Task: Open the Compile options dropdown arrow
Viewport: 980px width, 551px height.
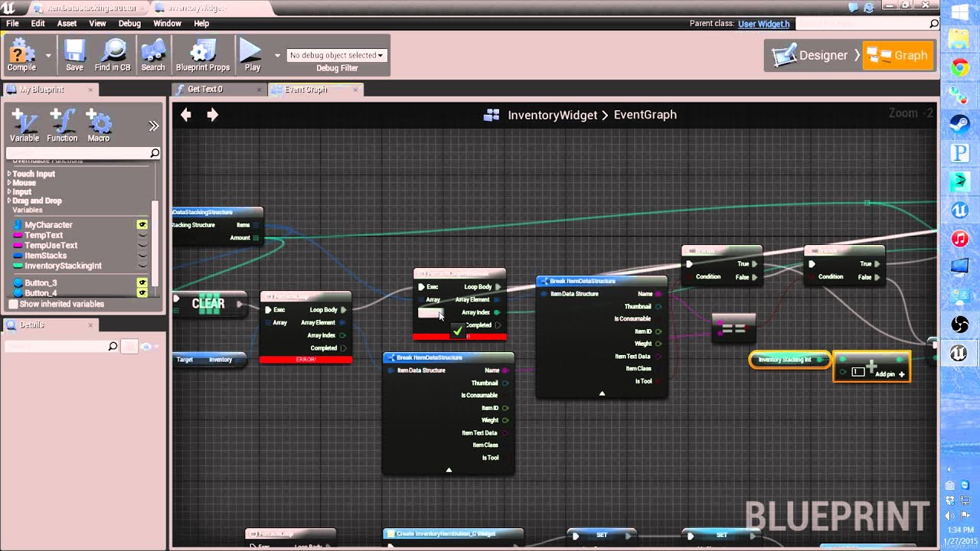Action: [x=48, y=55]
